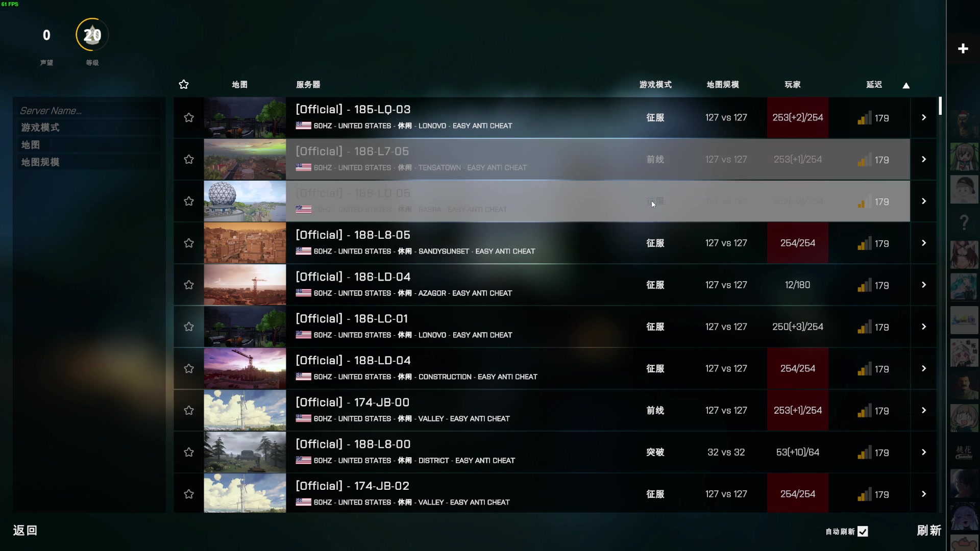Image resolution: width=980 pixels, height=551 pixels.
Task: Click the plus icon in the friends sidebar
Action: (x=963, y=48)
